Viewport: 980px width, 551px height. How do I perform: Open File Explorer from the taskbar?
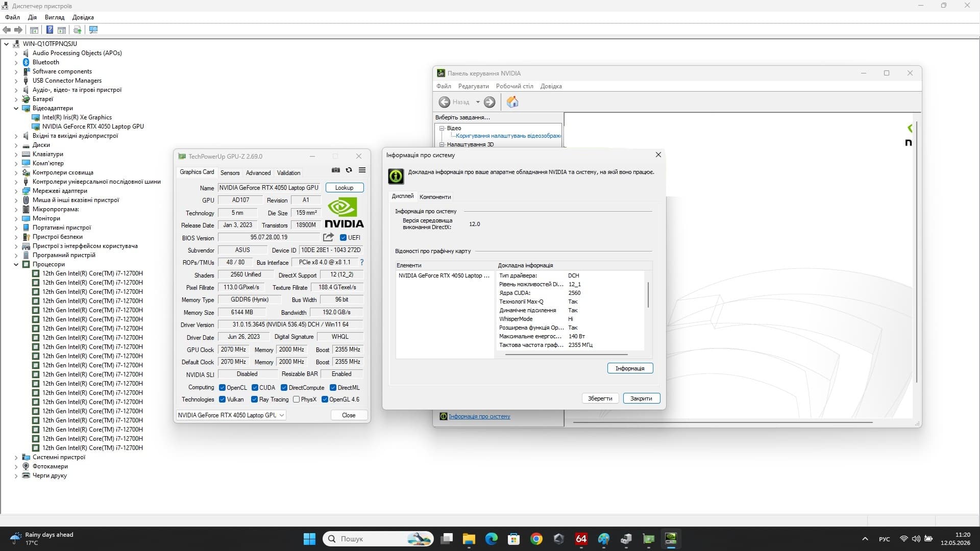point(469,539)
